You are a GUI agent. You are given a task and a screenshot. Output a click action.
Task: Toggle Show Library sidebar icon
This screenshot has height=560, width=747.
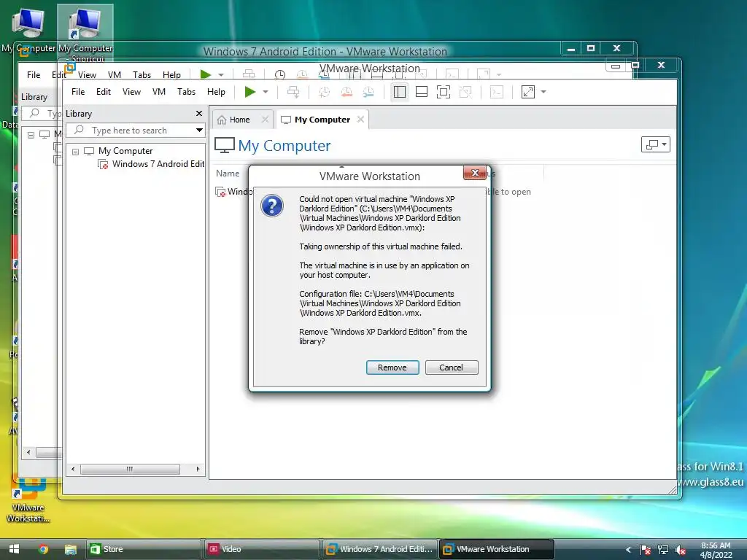[400, 92]
